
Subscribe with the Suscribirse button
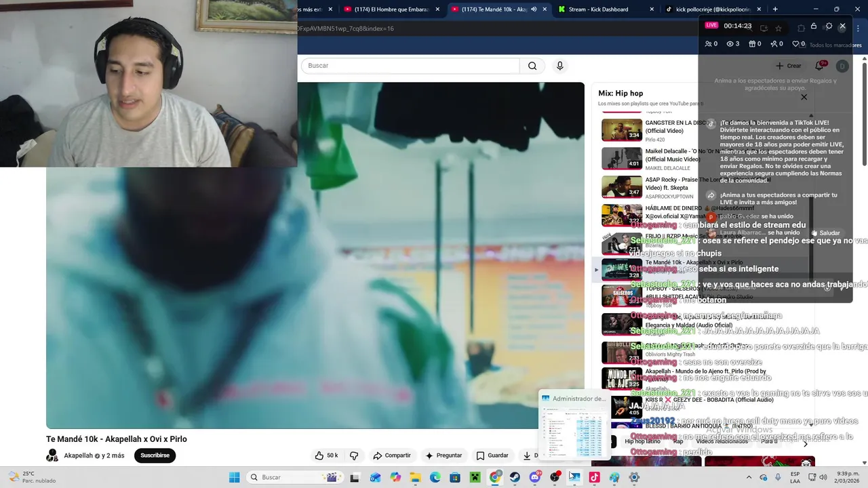155,455
